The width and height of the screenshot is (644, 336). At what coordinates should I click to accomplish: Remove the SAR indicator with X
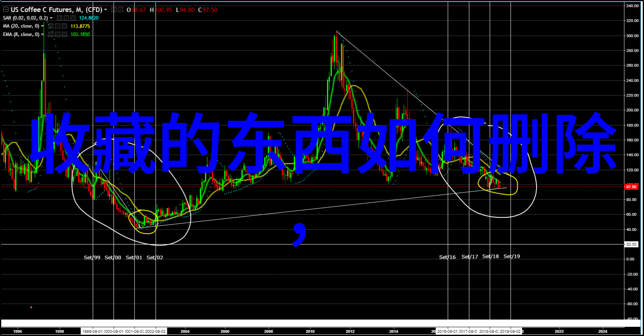pos(73,18)
